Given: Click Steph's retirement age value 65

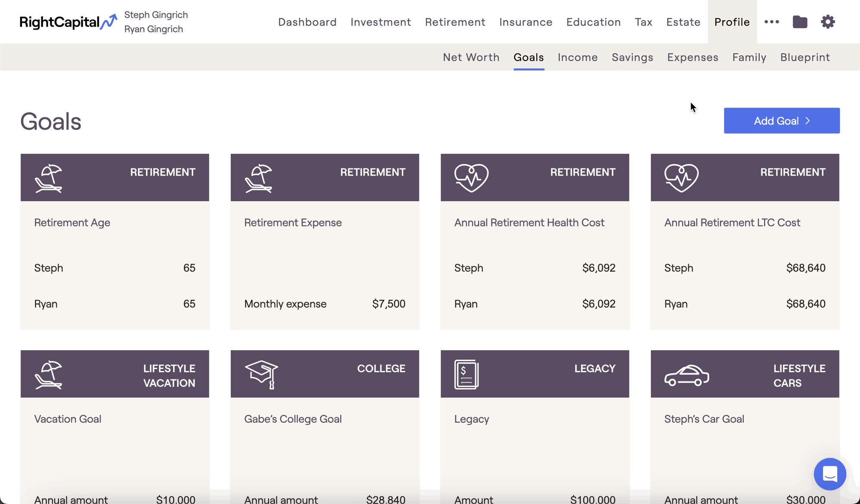Looking at the screenshot, I should (x=189, y=268).
